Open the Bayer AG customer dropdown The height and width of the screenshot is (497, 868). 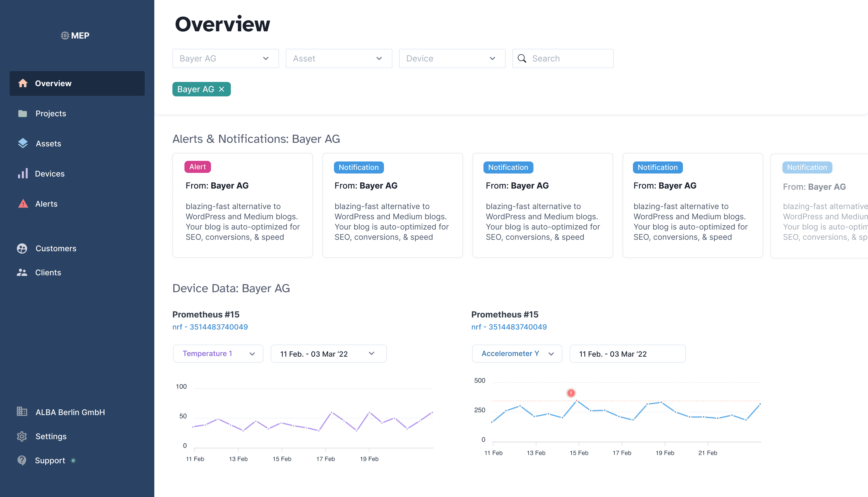point(225,58)
